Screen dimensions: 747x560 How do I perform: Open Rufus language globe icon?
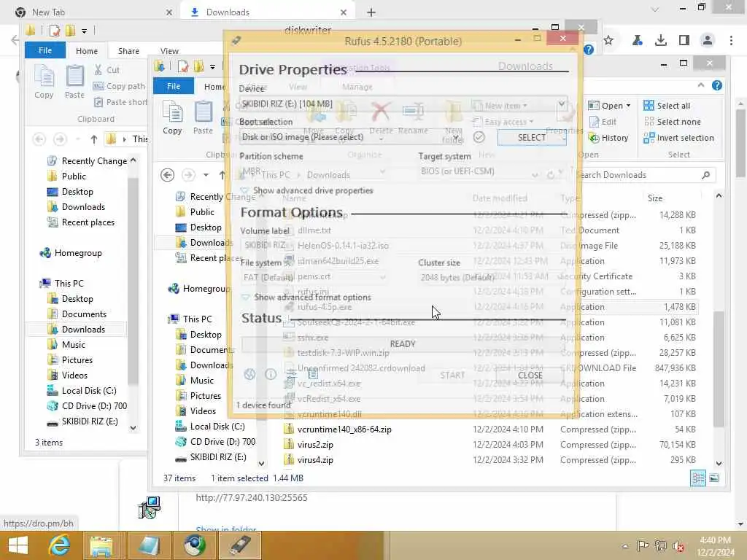tap(249, 374)
